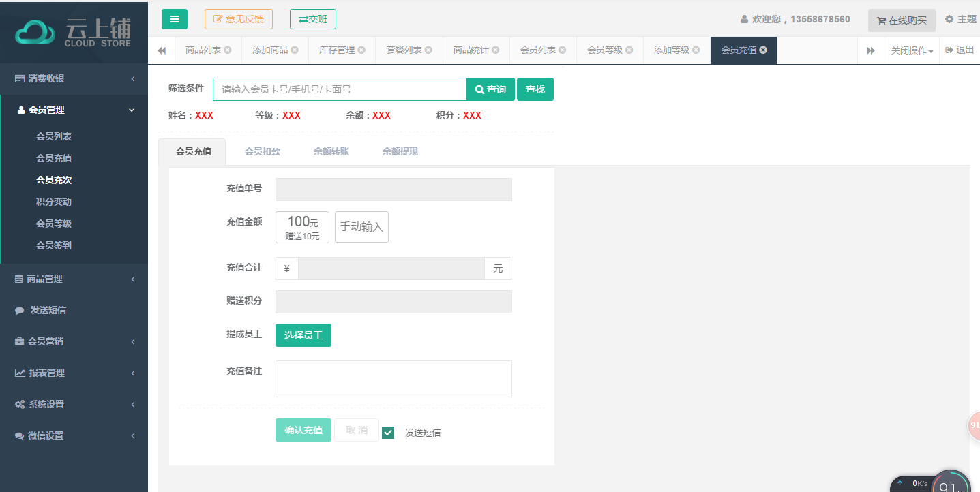This screenshot has height=492, width=980.
Task: Select the 会员充值 sub-tab
Action: 193,151
